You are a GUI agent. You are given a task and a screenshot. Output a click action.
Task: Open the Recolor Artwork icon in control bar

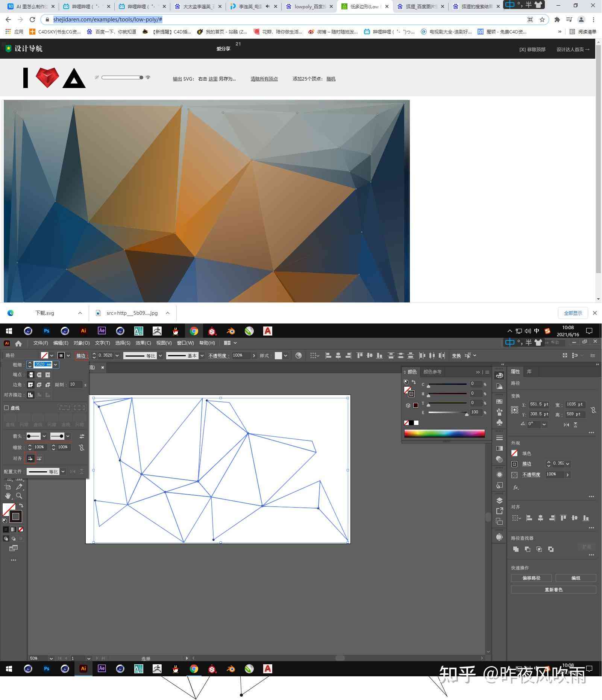[299, 355]
